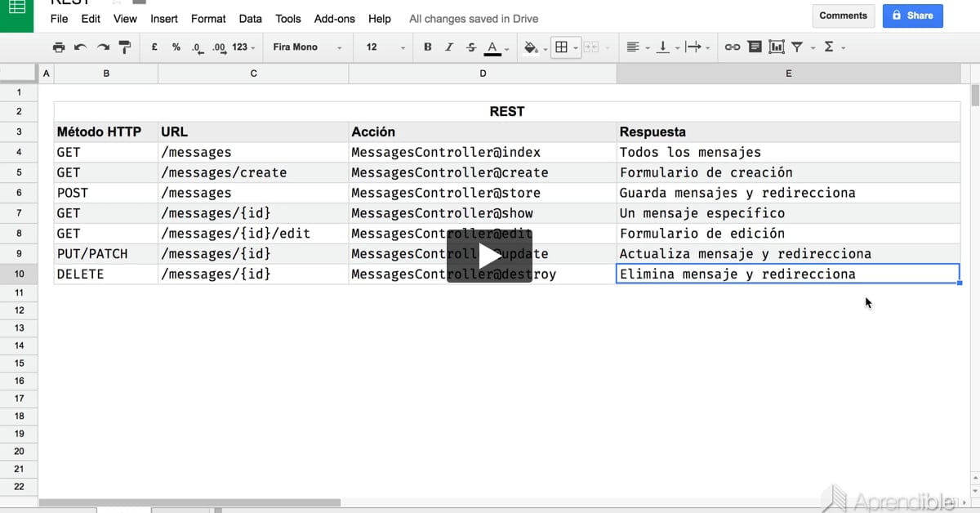The image size is (980, 513).
Task: Select cell 'POST'
Action: (x=106, y=193)
